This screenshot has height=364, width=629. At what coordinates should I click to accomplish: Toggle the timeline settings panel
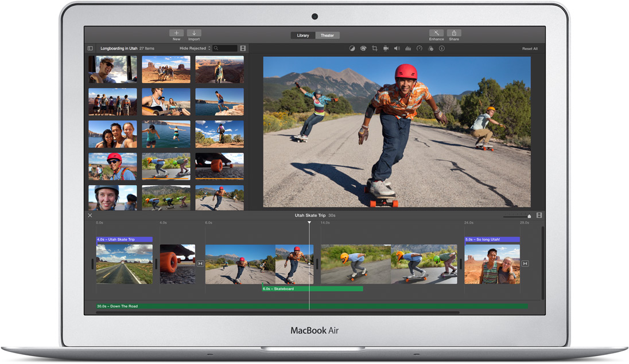point(538,215)
